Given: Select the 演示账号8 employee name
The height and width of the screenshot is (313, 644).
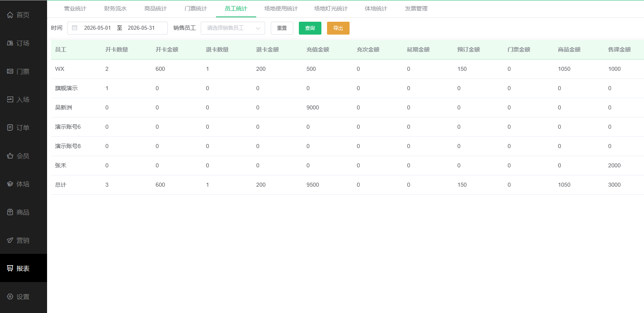Looking at the screenshot, I should coord(68,146).
